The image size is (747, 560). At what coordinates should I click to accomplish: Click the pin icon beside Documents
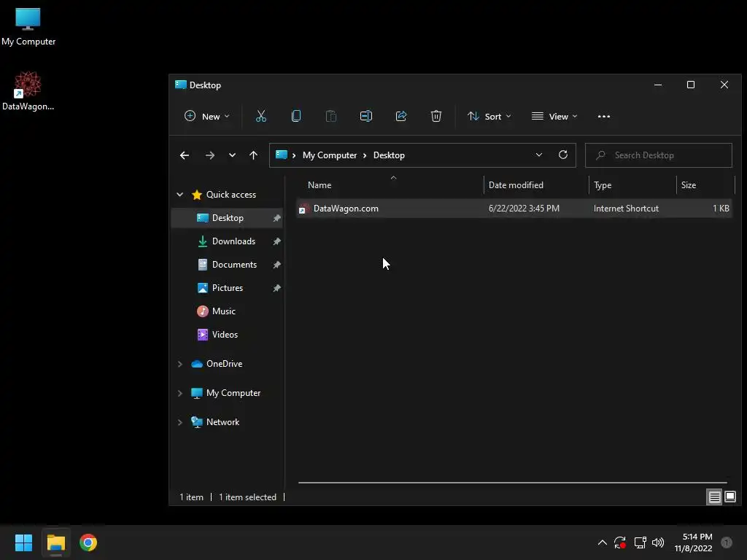276,265
